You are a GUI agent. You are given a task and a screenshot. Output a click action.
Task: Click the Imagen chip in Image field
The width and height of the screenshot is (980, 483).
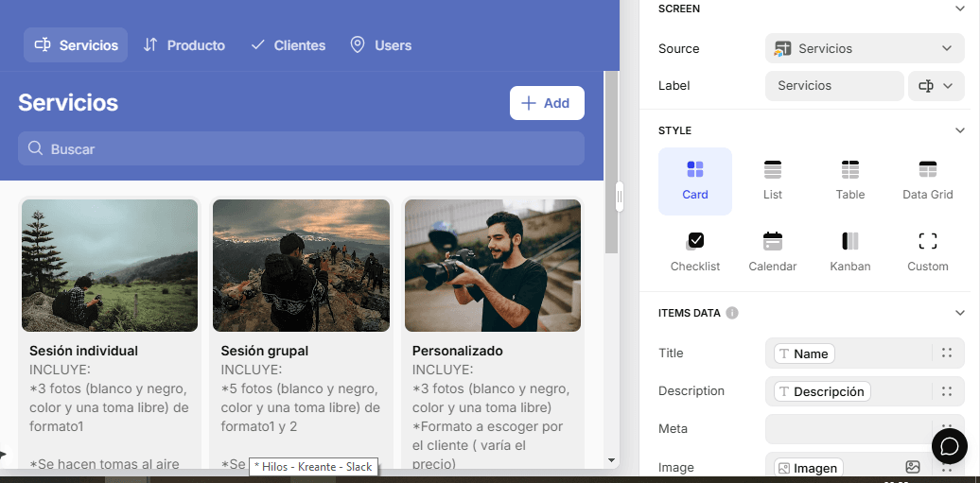point(809,468)
